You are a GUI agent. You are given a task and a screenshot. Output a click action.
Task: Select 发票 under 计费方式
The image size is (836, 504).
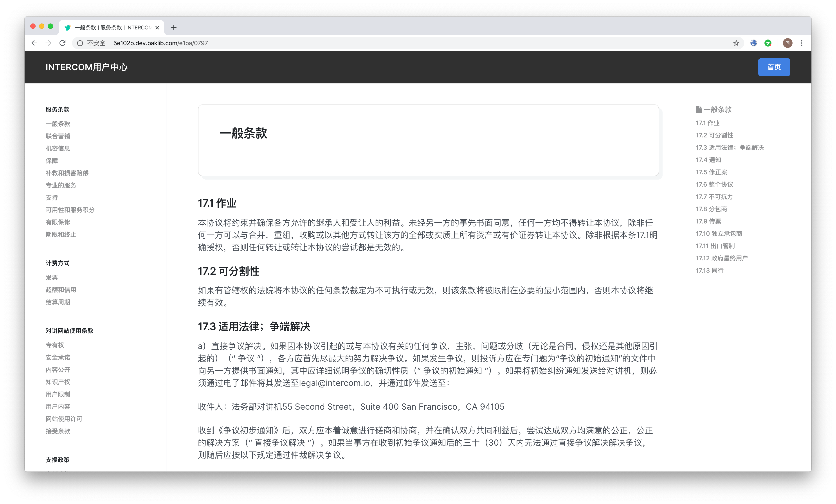click(x=52, y=277)
